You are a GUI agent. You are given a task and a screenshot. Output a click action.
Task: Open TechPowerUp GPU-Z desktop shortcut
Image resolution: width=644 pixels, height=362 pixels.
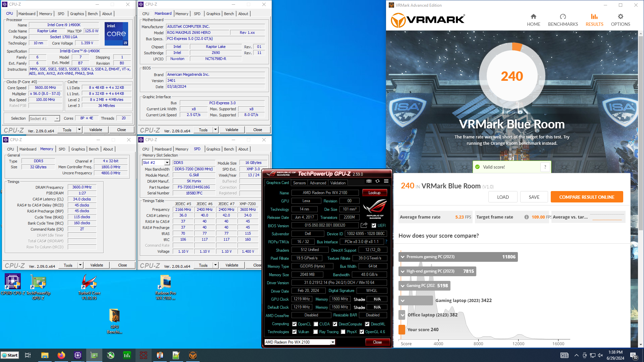38,287
